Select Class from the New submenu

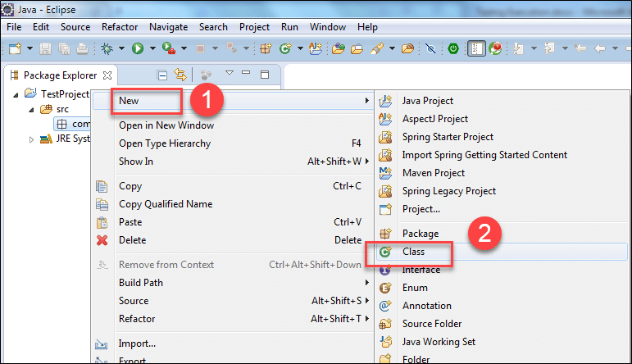click(413, 252)
